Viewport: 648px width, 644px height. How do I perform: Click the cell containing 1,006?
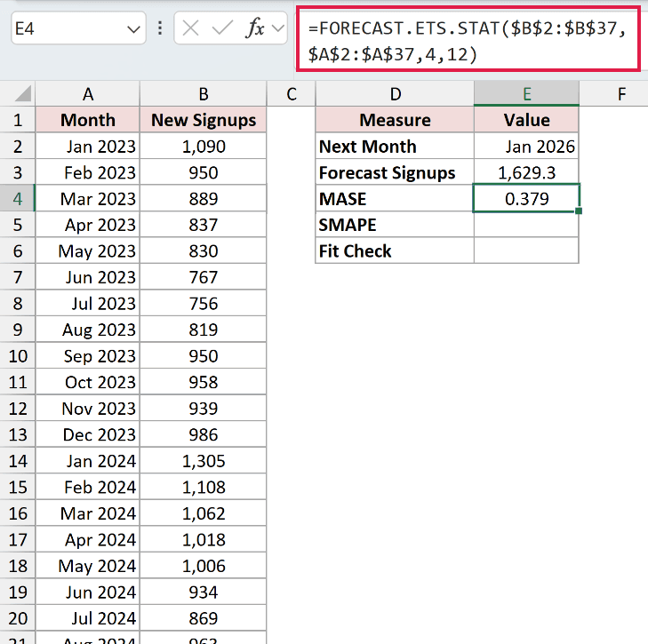click(204, 566)
